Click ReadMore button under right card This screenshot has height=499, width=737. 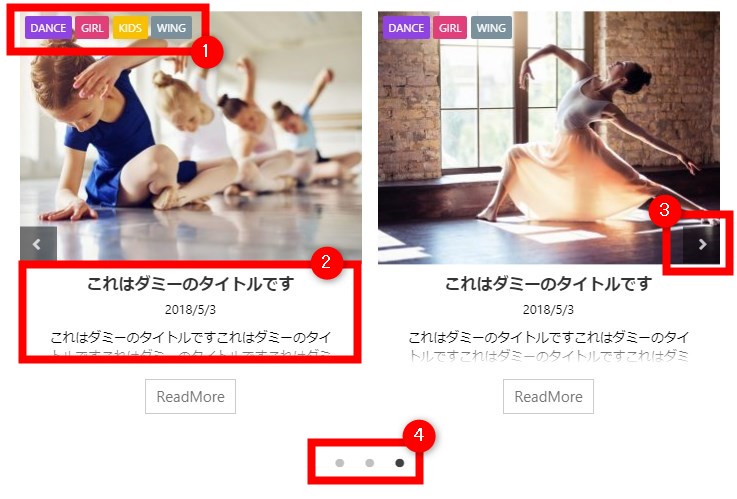point(549,397)
